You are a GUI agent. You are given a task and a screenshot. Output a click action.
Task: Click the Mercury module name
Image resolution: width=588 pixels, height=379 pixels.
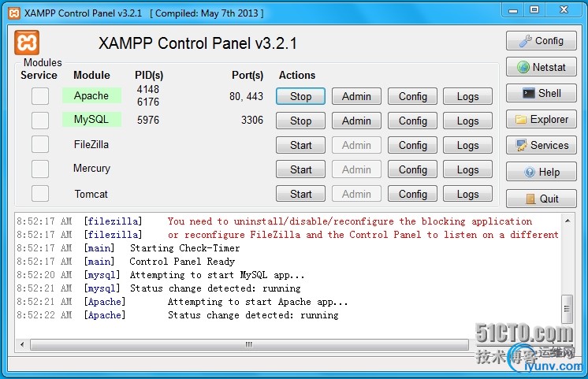[x=91, y=169]
